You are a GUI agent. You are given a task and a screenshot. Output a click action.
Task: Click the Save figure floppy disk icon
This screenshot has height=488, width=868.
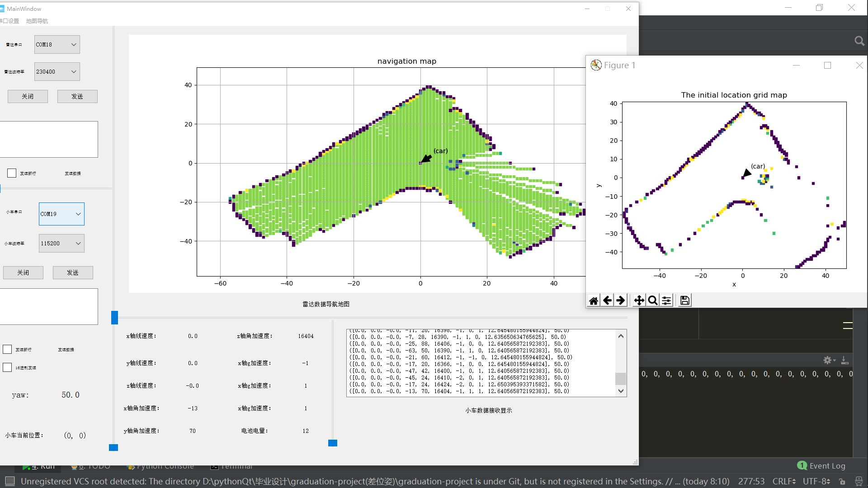pos(684,300)
